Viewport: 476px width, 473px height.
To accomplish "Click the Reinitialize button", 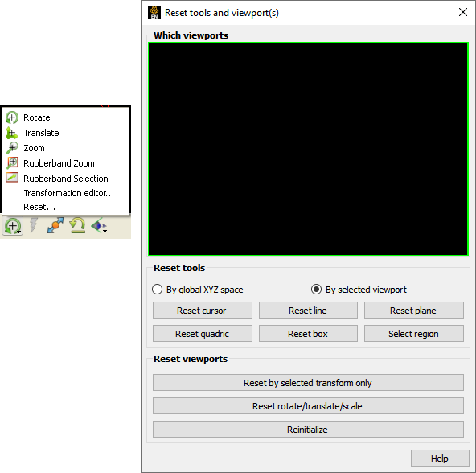I will (308, 430).
